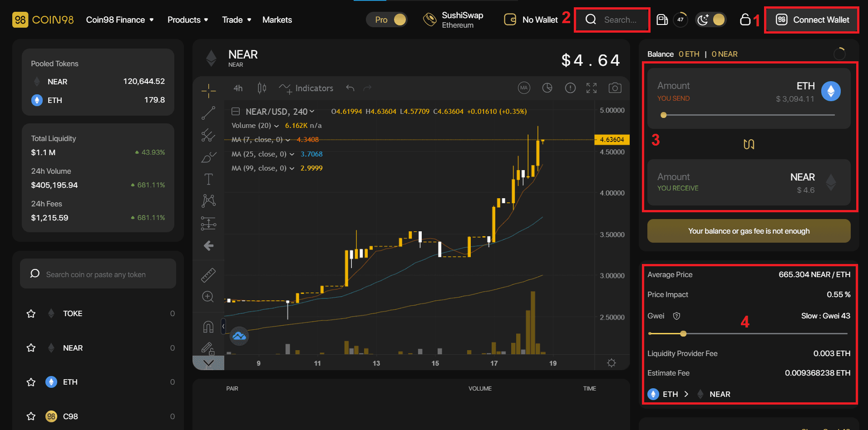Open the SushiSwap Ethereum exchange selector
Screen dimensions: 868x430
pos(453,20)
